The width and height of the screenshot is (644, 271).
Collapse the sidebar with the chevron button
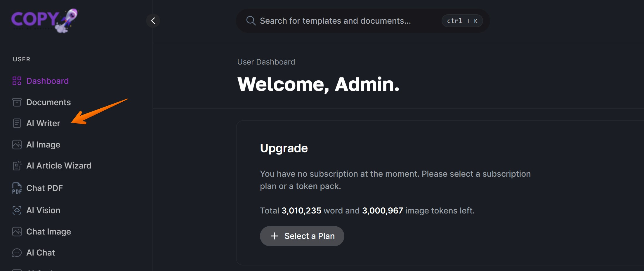point(153,21)
